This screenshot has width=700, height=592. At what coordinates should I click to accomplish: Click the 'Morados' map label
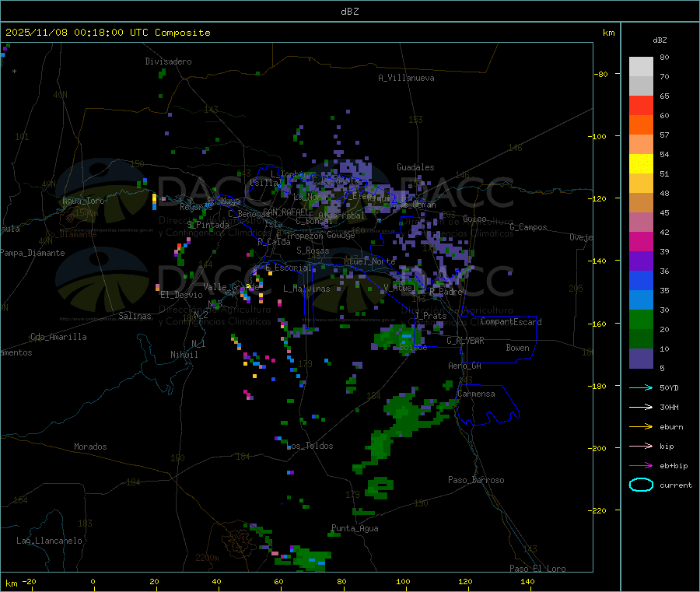90,447
